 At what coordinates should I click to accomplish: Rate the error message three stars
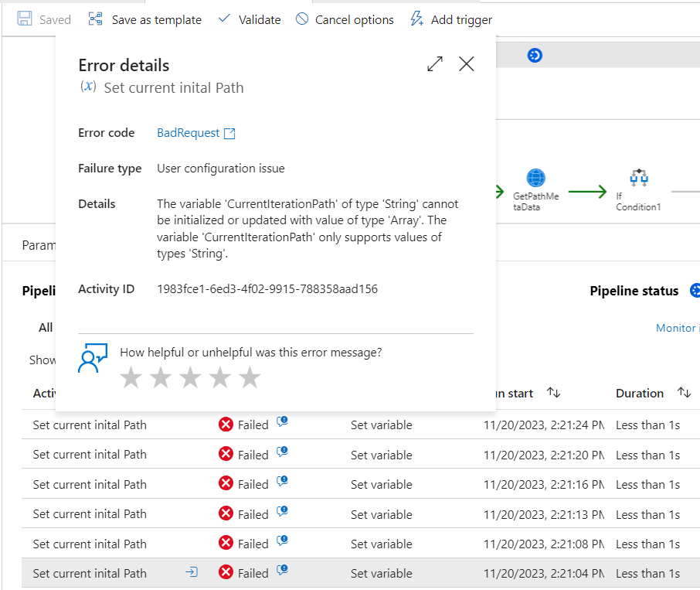pyautogui.click(x=191, y=378)
